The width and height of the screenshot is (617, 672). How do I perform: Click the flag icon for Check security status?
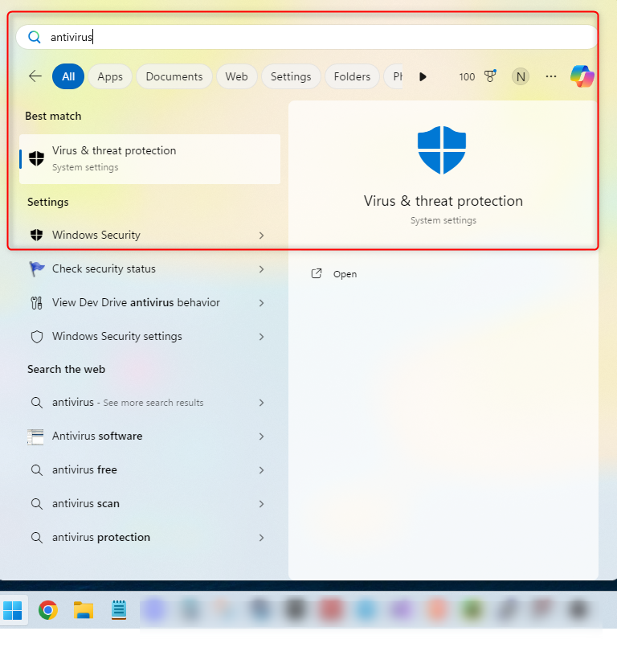(37, 269)
